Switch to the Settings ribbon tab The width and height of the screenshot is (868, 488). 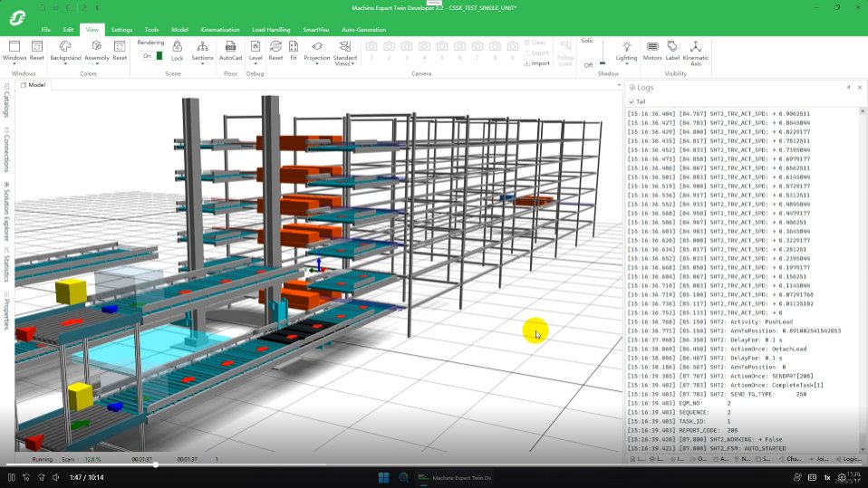121,29
